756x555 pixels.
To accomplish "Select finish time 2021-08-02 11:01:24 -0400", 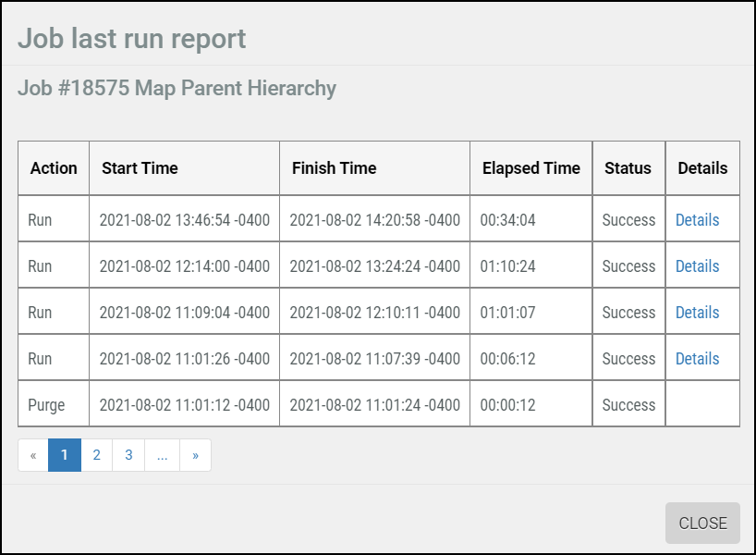I will point(374,405).
